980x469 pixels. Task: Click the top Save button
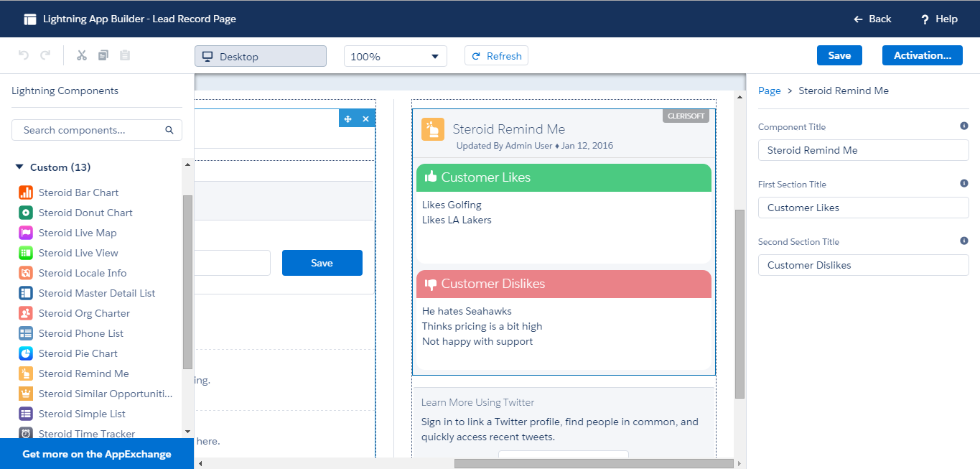click(x=839, y=55)
